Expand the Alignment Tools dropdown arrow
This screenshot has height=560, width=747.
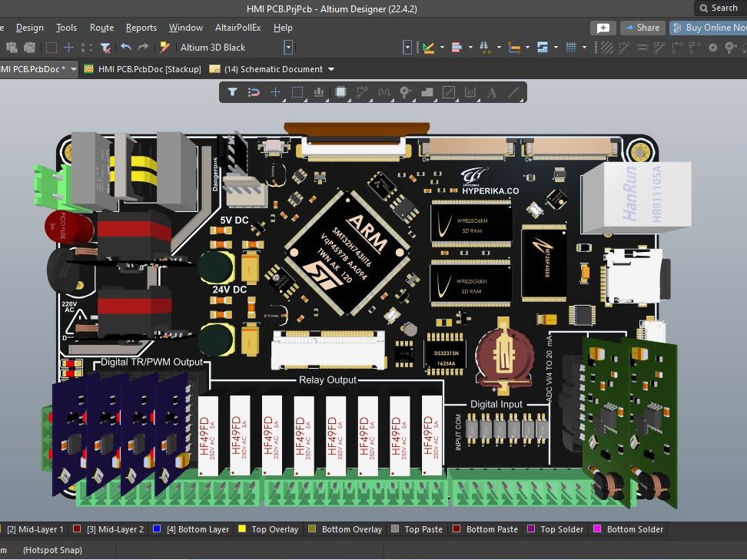click(x=470, y=47)
